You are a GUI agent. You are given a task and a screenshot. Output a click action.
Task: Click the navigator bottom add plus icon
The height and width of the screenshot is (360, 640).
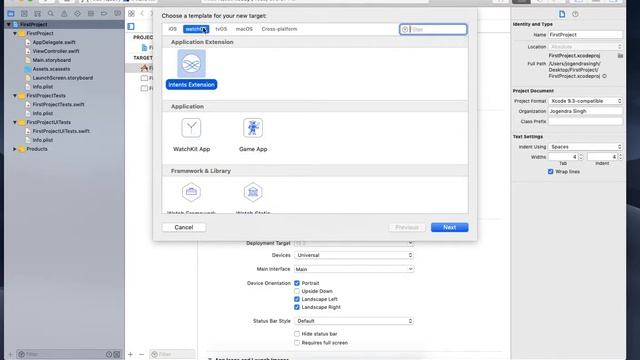[10, 354]
